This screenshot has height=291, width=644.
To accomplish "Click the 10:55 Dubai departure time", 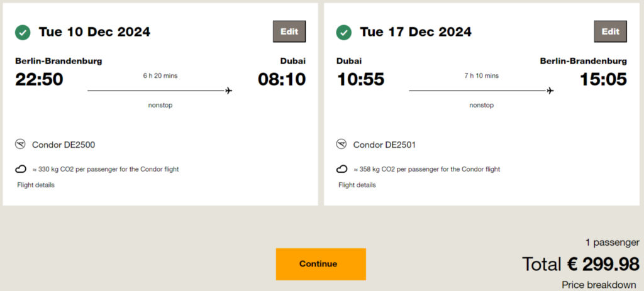I will click(360, 79).
